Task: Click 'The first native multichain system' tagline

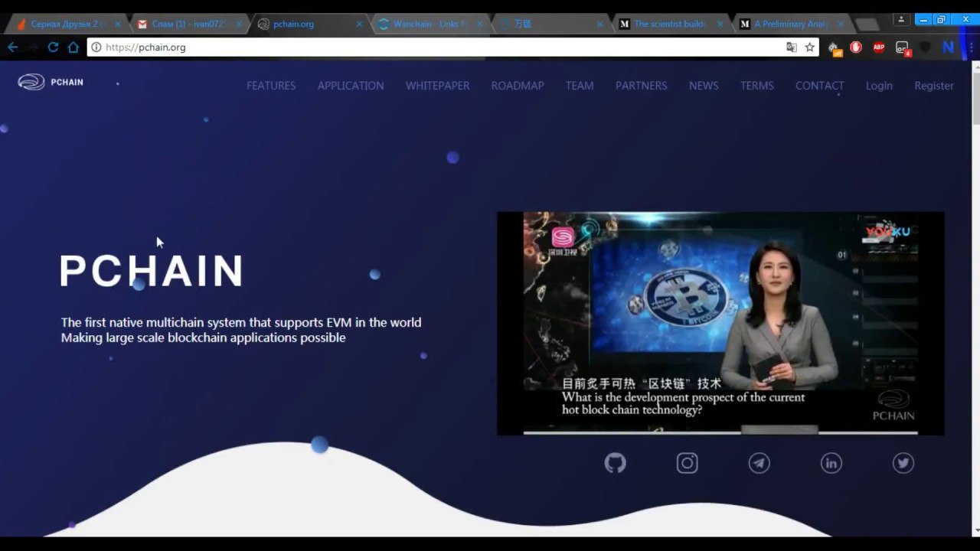Action: 241,322
